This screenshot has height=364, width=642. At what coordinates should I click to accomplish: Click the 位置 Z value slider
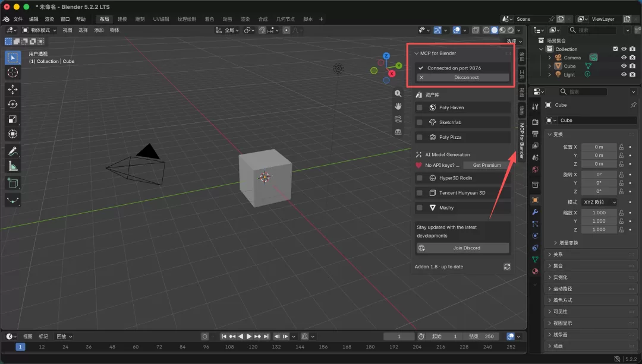coord(599,164)
